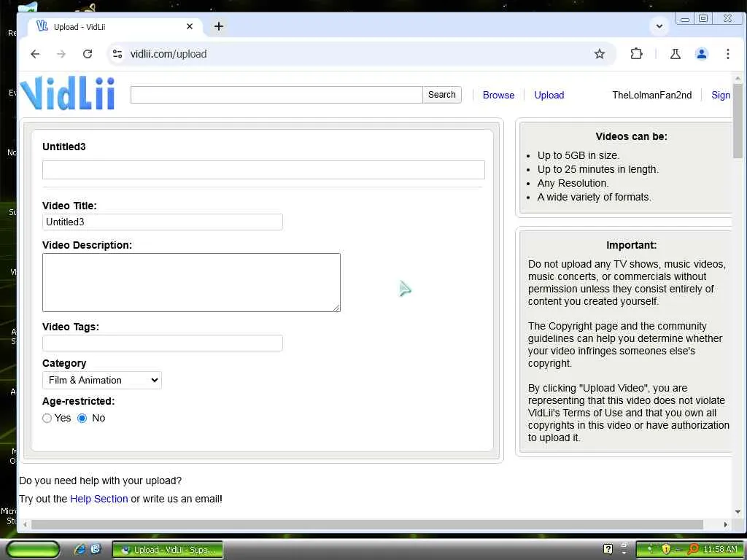Launch Internet Explorer from quick launch
The height and width of the screenshot is (560, 747).
(x=80, y=550)
